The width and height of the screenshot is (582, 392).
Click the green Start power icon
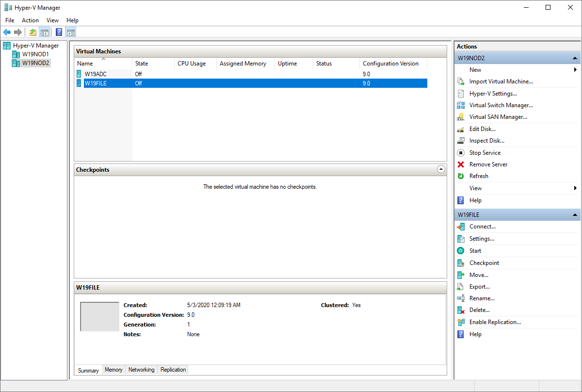(x=461, y=251)
